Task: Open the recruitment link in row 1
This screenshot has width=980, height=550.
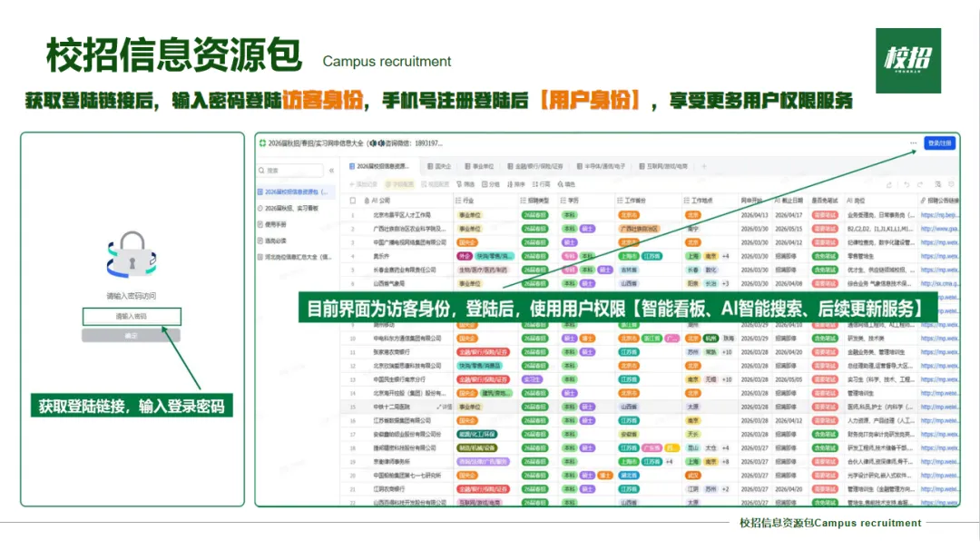Action: pyautogui.click(x=939, y=215)
